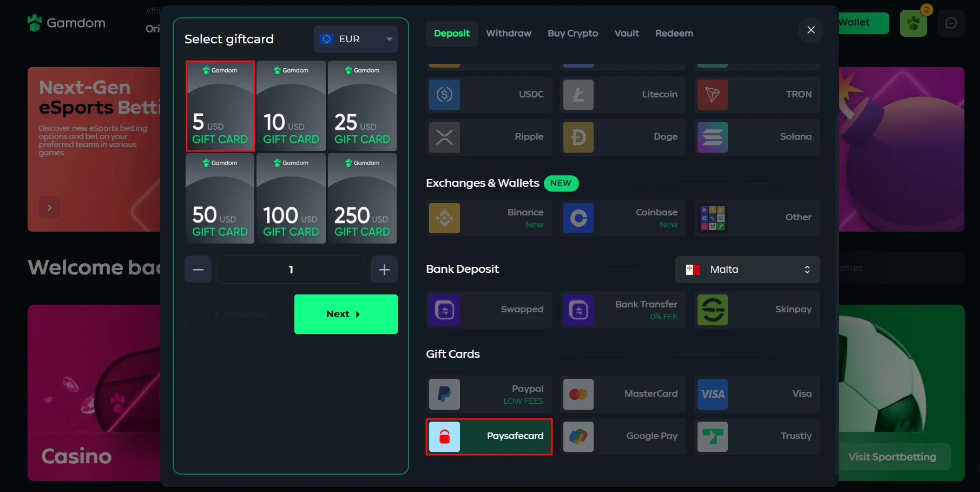Choose the MasterCard icon
The image size is (980, 492).
(x=578, y=394)
